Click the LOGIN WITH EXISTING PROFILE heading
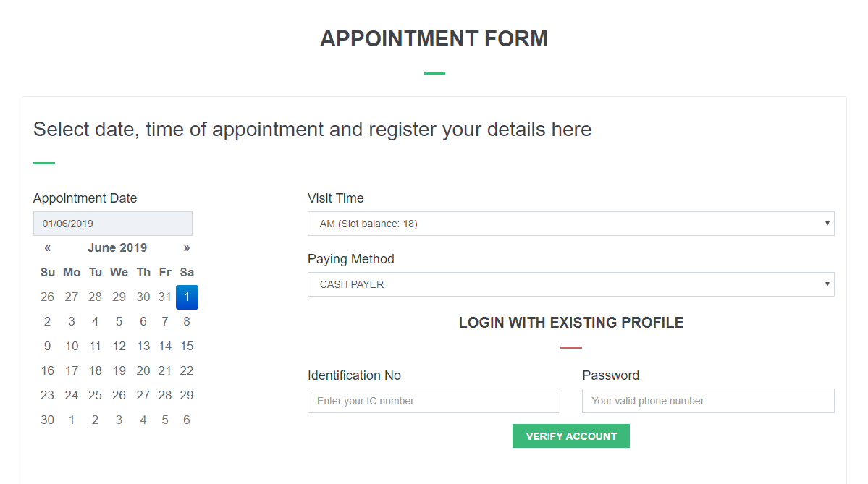This screenshot has height=484, width=868. coord(571,323)
